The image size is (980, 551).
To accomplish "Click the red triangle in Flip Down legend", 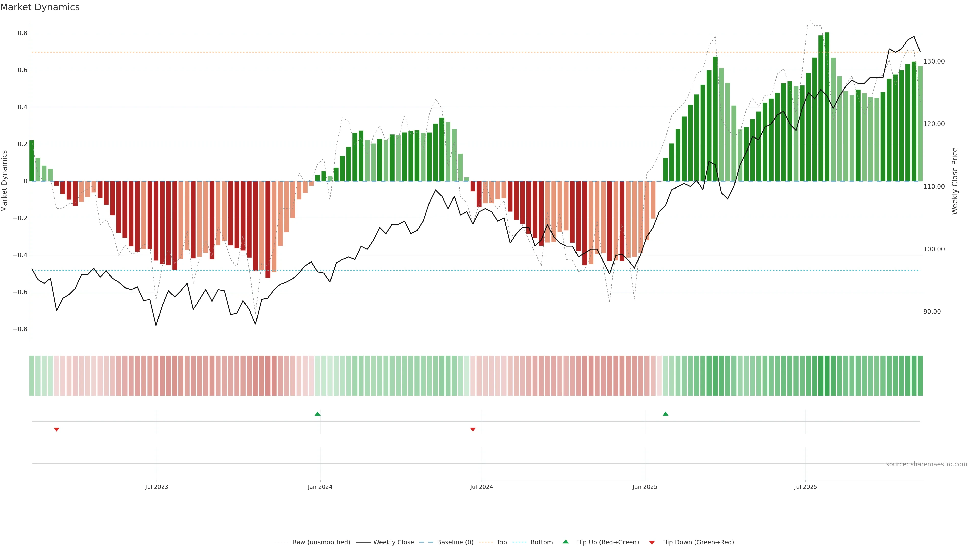I will pos(652,543).
